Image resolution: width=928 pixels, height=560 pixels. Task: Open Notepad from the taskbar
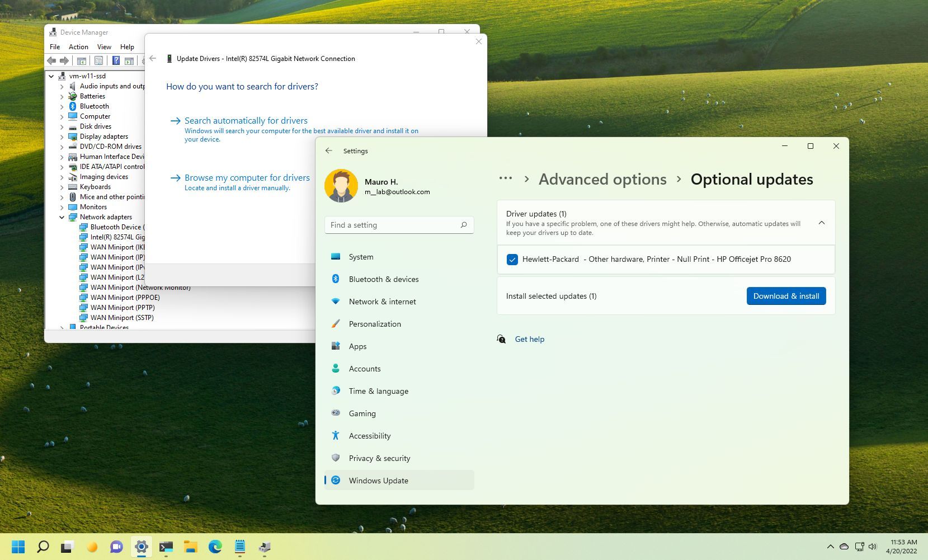(239, 547)
